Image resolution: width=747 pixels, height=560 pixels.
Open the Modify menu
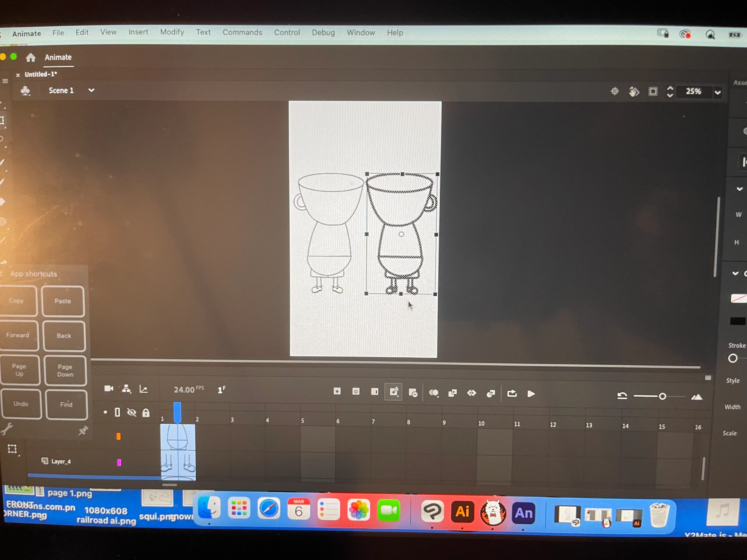click(x=172, y=32)
